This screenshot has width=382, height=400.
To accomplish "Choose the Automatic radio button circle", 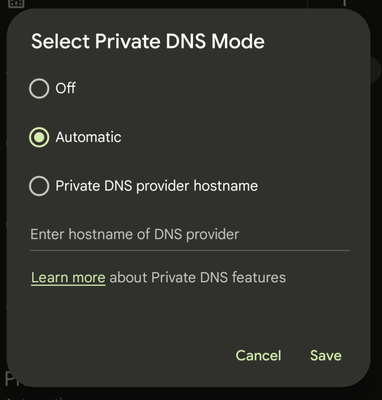I will 39,137.
